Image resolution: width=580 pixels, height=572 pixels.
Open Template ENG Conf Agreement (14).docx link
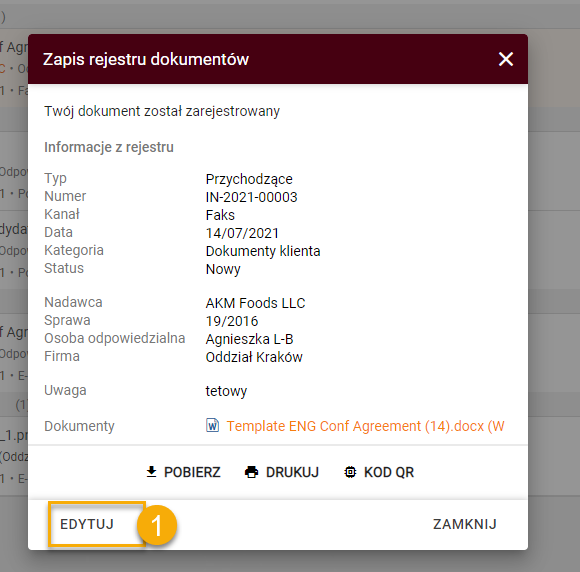[365, 426]
